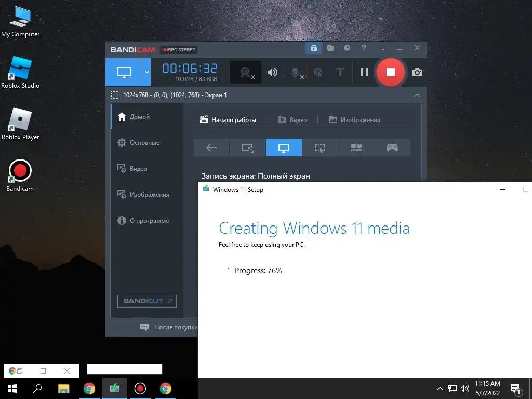Open first Chrome icon on taskbar
The width and height of the screenshot is (532, 399).
pos(89,389)
